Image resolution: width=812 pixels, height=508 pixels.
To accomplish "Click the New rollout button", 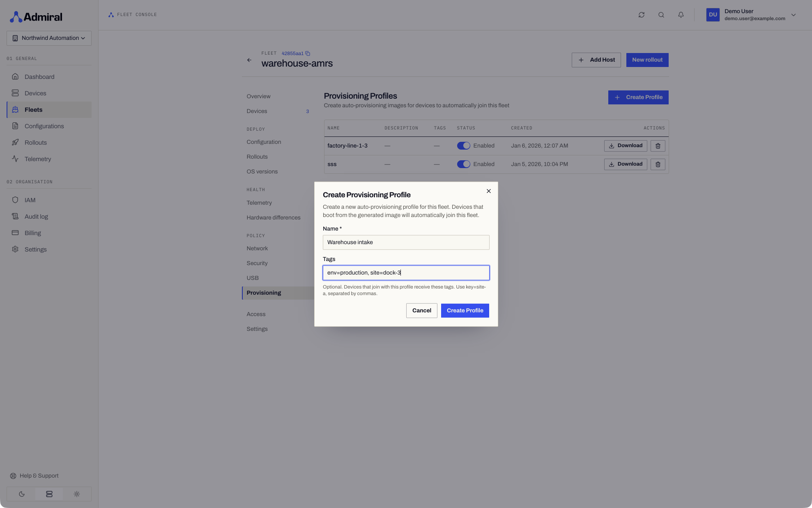I will (647, 60).
